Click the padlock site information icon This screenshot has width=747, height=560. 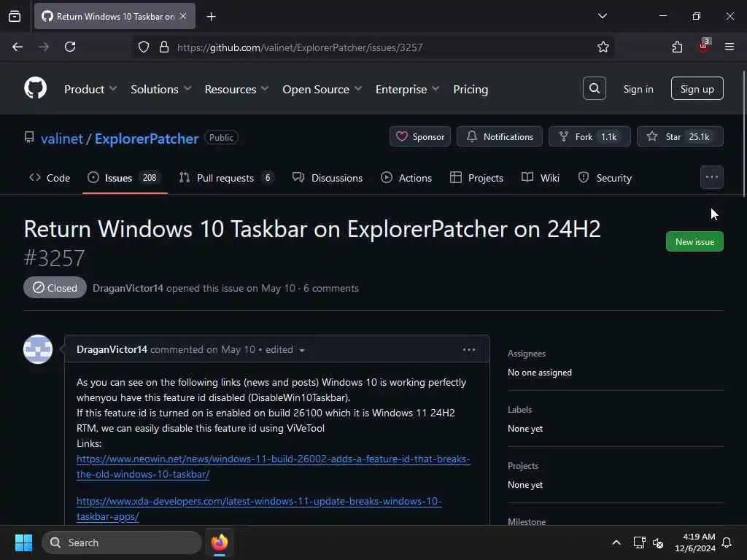click(164, 47)
